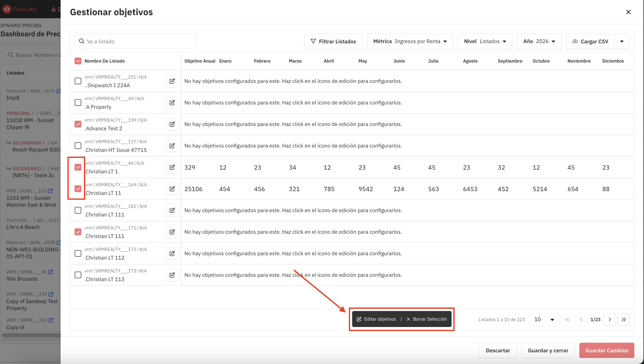Image resolution: width=644 pixels, height=364 pixels.
Task: Uncheck the VRMREALTY___171 row checkbox
Action: pyautogui.click(x=78, y=232)
